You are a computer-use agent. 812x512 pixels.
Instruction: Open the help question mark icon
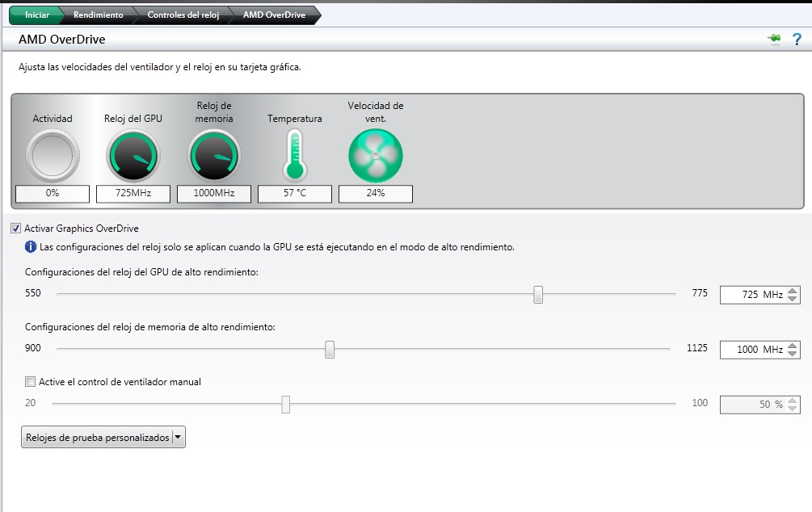coord(797,39)
